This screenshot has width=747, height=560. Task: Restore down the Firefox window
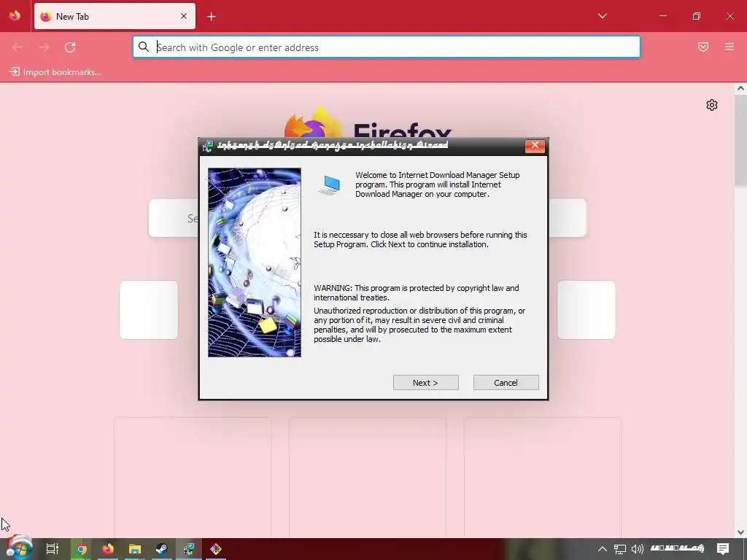coord(697,16)
